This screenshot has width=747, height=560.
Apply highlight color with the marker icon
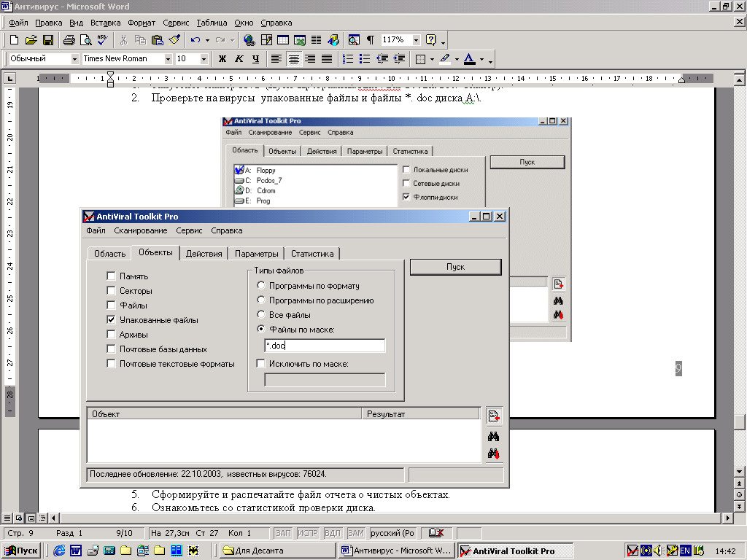pos(445,59)
